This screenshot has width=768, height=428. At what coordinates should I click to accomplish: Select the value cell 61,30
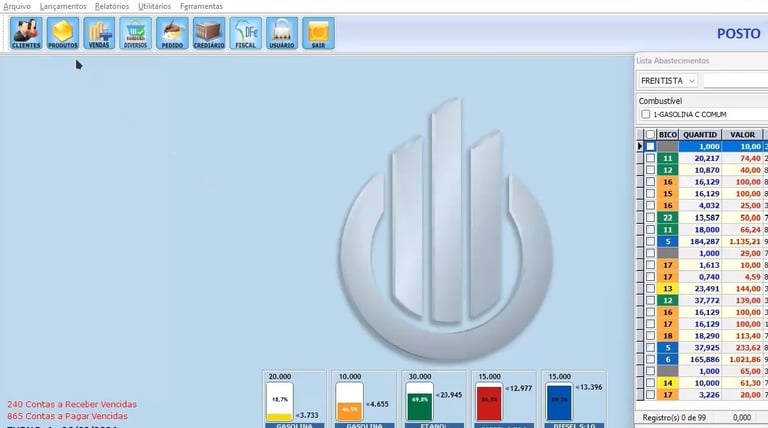743,383
